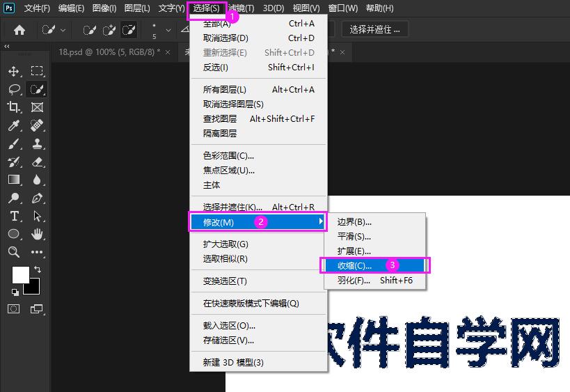Open the Modify (修改) submenu item
This screenshot has height=392, width=570.
click(258, 222)
